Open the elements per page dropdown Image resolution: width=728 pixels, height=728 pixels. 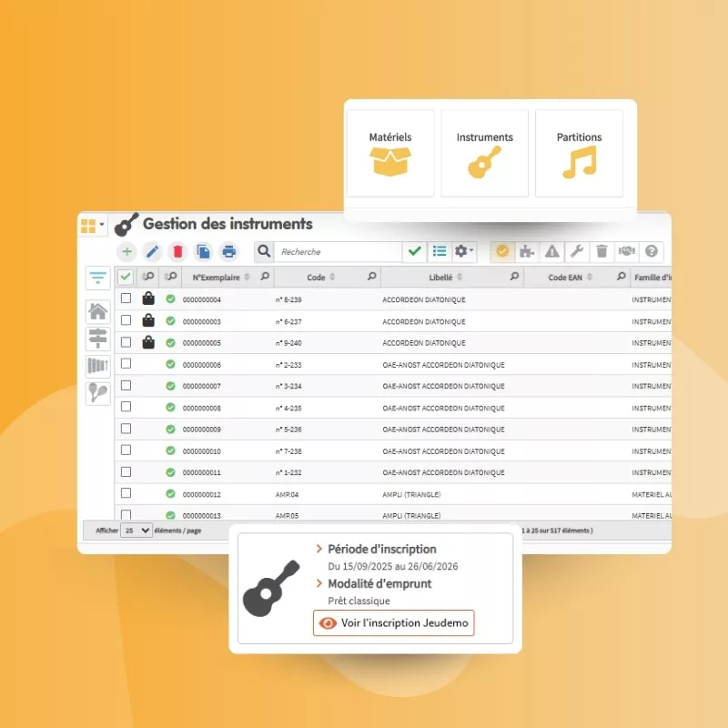tap(136, 530)
